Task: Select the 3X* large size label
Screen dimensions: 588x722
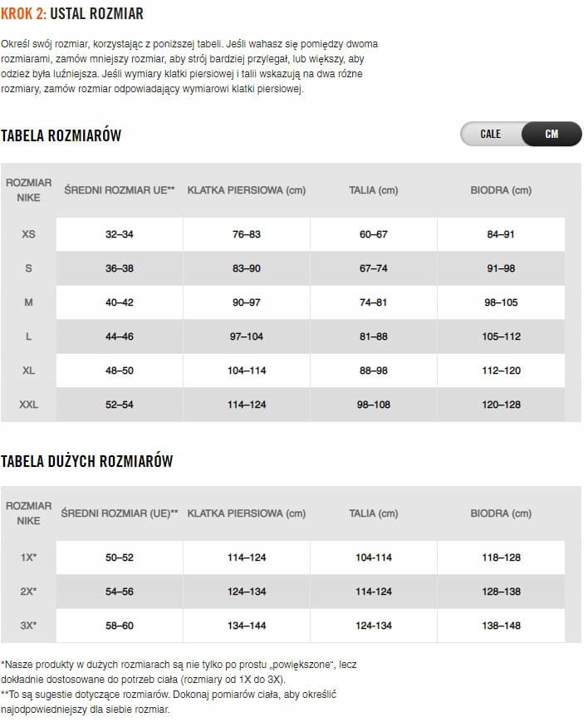Action: (28, 626)
